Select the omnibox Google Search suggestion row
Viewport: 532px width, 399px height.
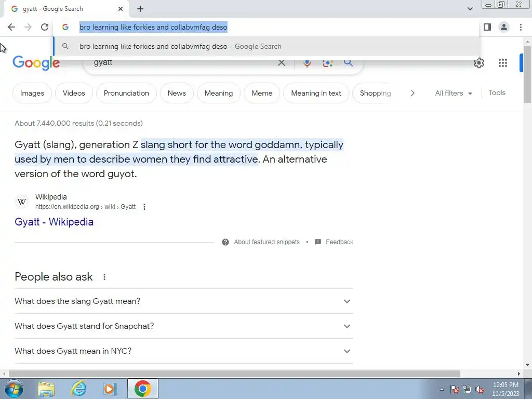click(x=267, y=46)
